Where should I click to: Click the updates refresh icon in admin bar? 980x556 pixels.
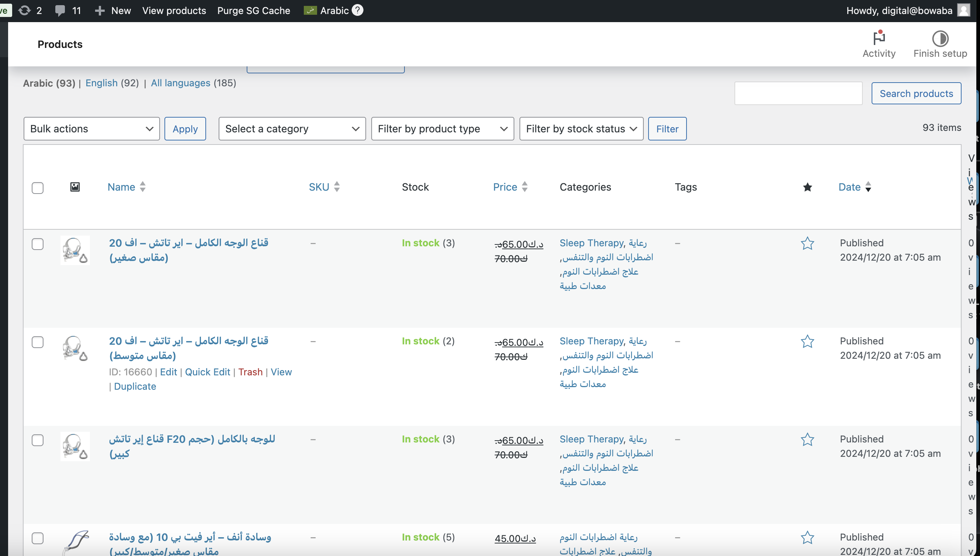pyautogui.click(x=24, y=10)
